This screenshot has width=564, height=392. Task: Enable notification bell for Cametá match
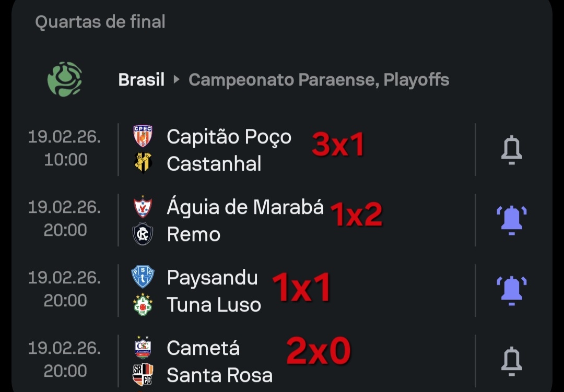tap(511, 361)
